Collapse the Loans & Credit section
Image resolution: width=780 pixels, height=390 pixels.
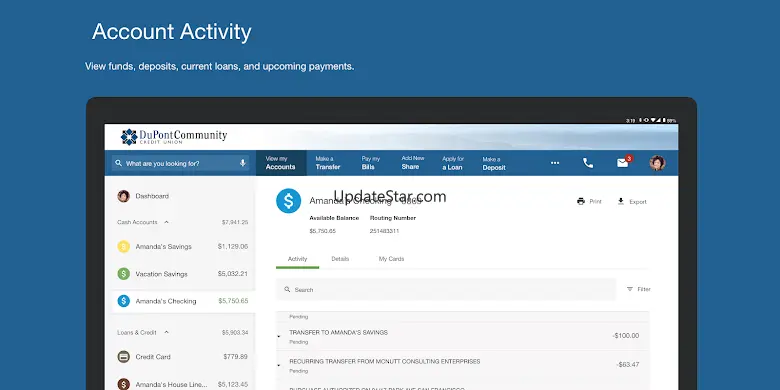(x=167, y=332)
